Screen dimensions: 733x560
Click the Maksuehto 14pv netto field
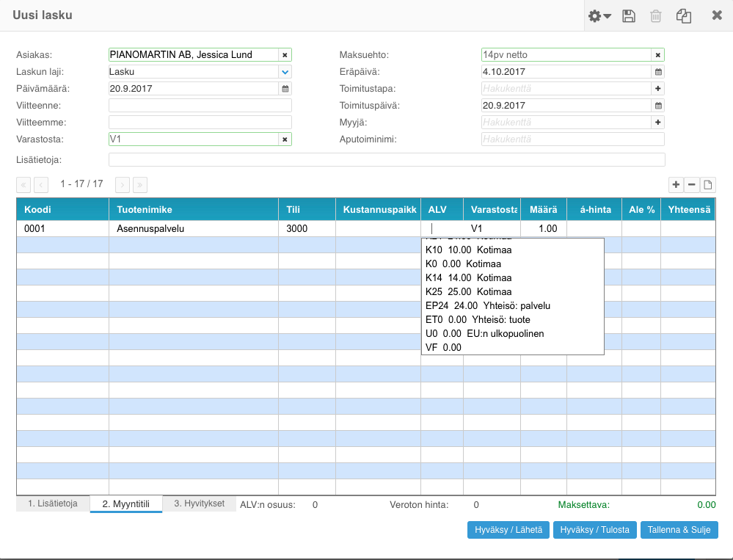coord(566,55)
